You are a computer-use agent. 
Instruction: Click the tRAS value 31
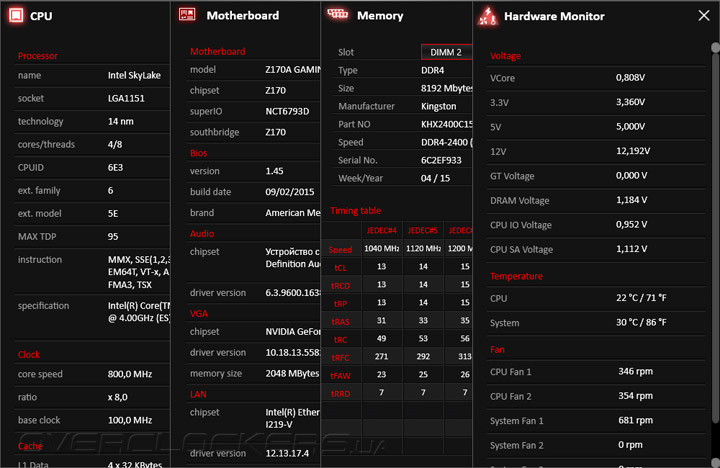381,321
